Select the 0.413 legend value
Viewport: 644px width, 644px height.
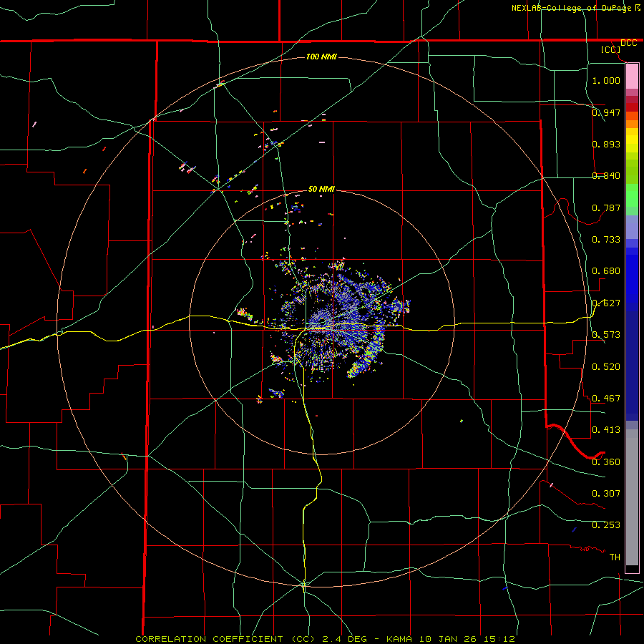(606, 429)
